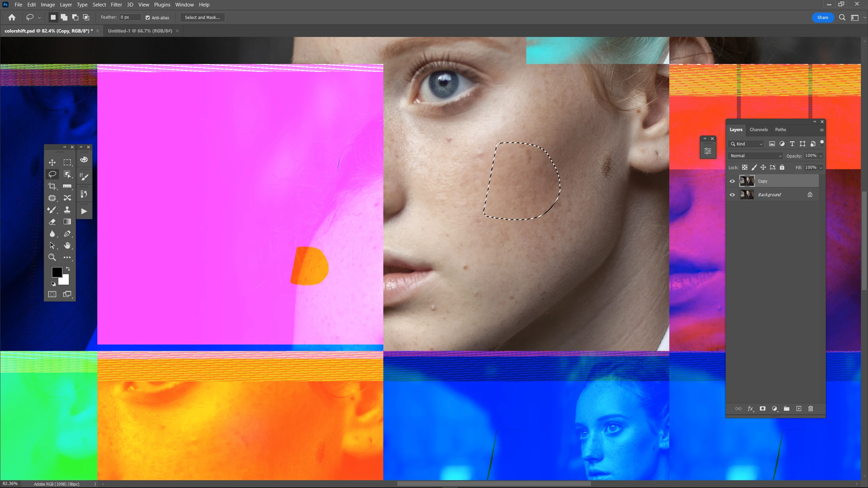The width and height of the screenshot is (868, 488).
Task: Select the Eraser tool
Action: [x=52, y=222]
